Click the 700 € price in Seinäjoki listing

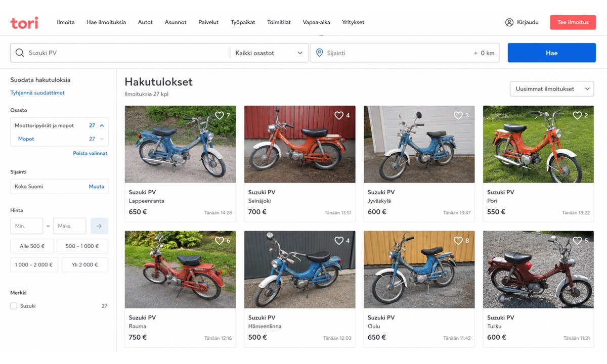click(257, 212)
